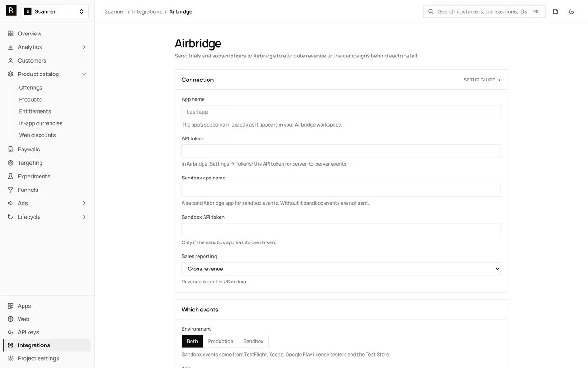Click the Experiments flask icon
The image size is (588, 368).
[x=11, y=176]
